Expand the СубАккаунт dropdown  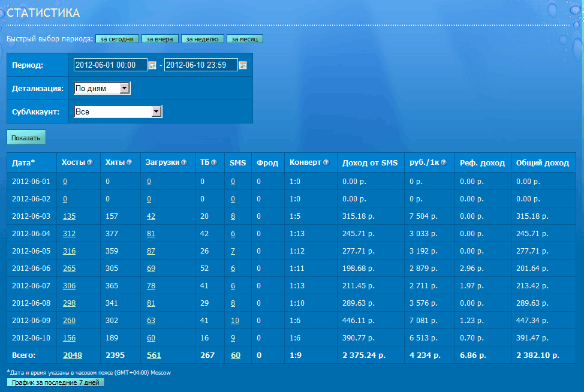(156, 111)
